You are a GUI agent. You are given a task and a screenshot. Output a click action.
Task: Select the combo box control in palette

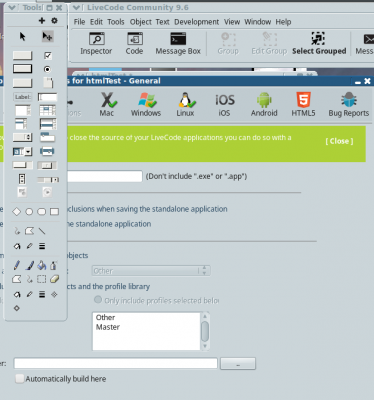click(22, 152)
